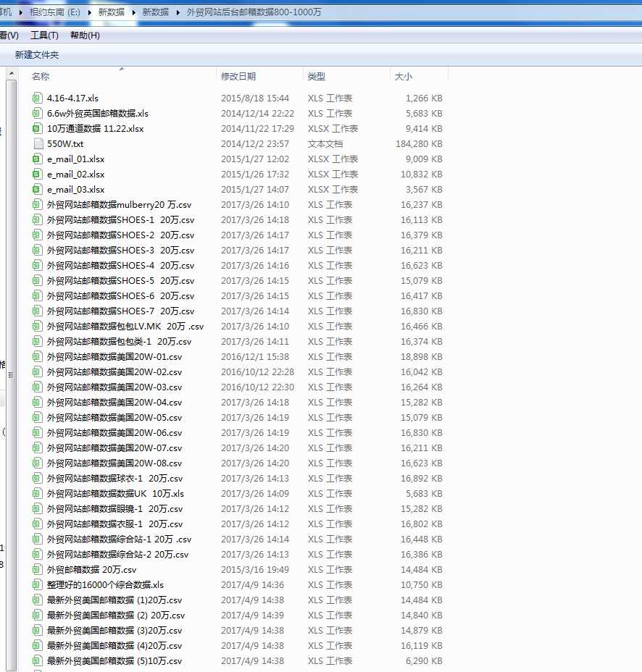
Task: Click the 文本文档 type cell
Action: click(x=325, y=143)
